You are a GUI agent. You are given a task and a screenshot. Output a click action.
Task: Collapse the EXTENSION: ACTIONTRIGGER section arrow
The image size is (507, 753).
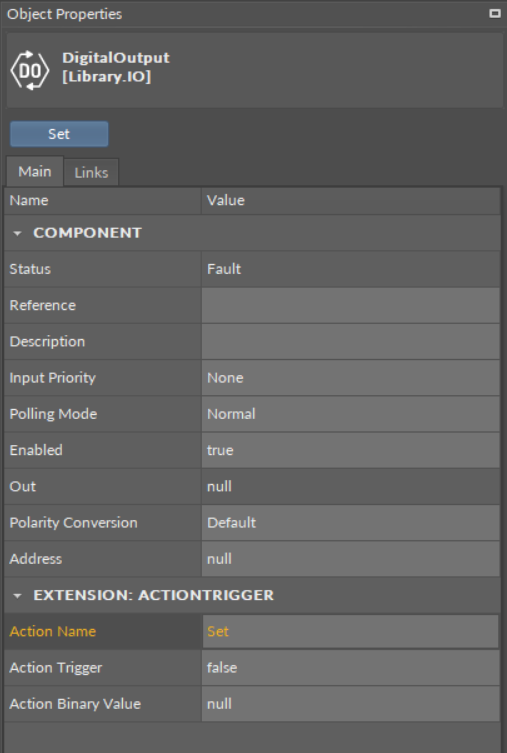[x=17, y=596]
